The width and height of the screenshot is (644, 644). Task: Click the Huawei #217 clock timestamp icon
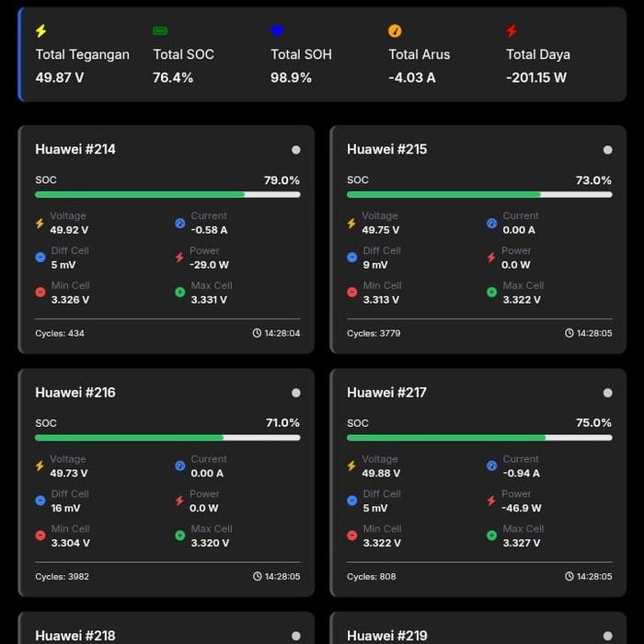click(569, 577)
